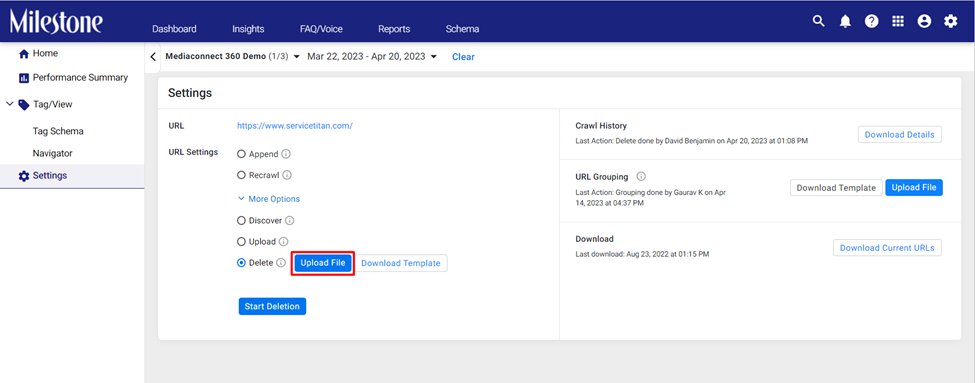
Task: Click the Settings gear icon in sidebar
Action: coord(24,176)
